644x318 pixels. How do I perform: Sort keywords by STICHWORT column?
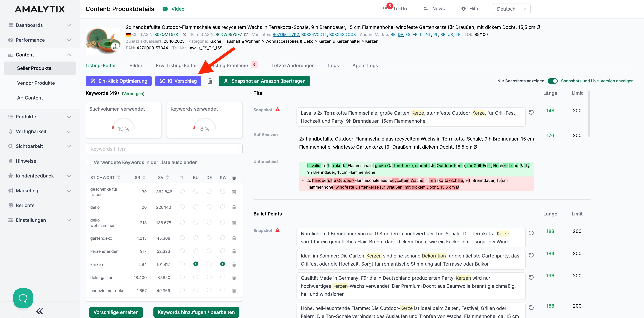(x=119, y=178)
